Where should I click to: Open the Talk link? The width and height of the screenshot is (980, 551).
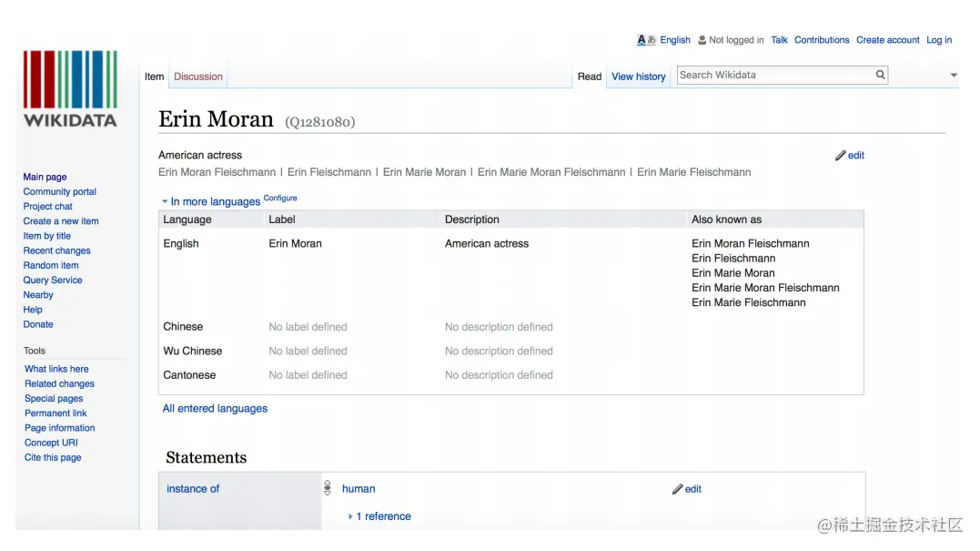coord(779,40)
